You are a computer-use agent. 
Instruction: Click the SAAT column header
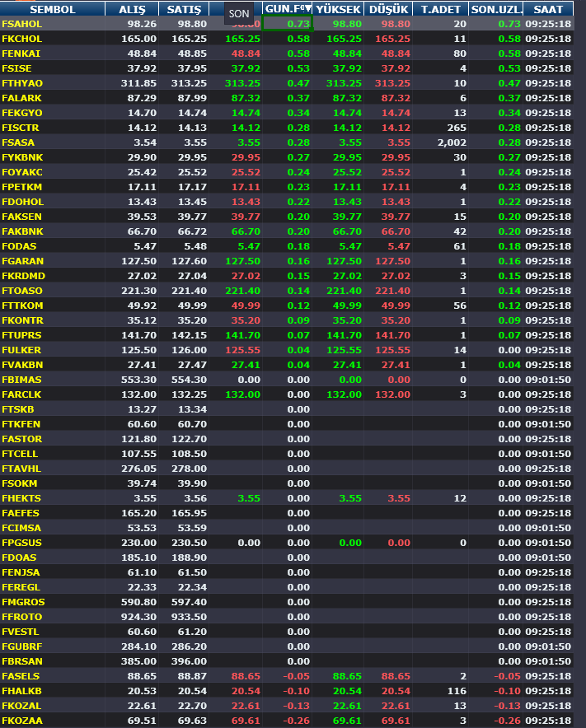548,9
